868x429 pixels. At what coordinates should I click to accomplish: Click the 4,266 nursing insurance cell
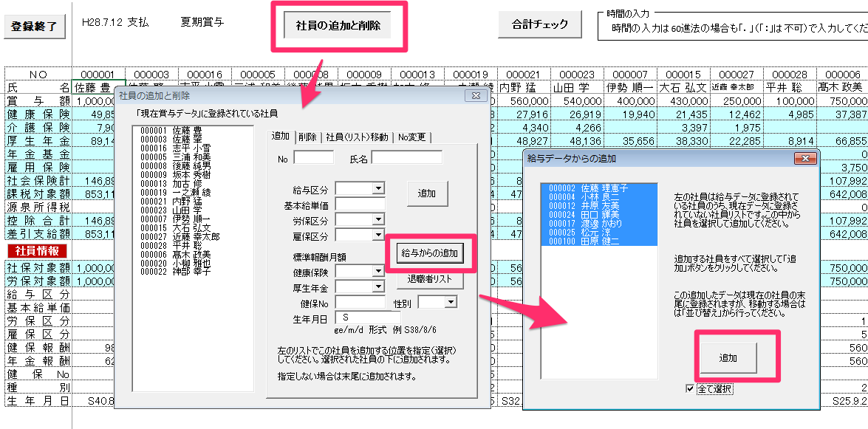pyautogui.click(x=578, y=127)
